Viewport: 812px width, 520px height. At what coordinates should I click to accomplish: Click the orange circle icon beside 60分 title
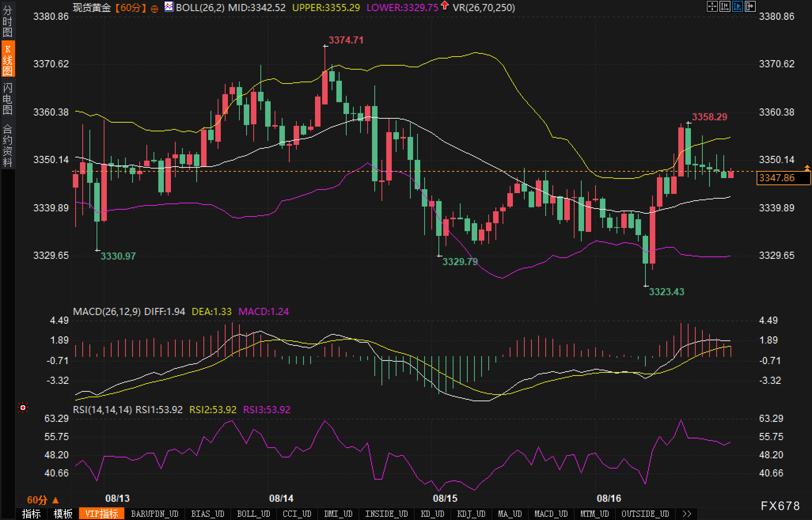pos(155,8)
